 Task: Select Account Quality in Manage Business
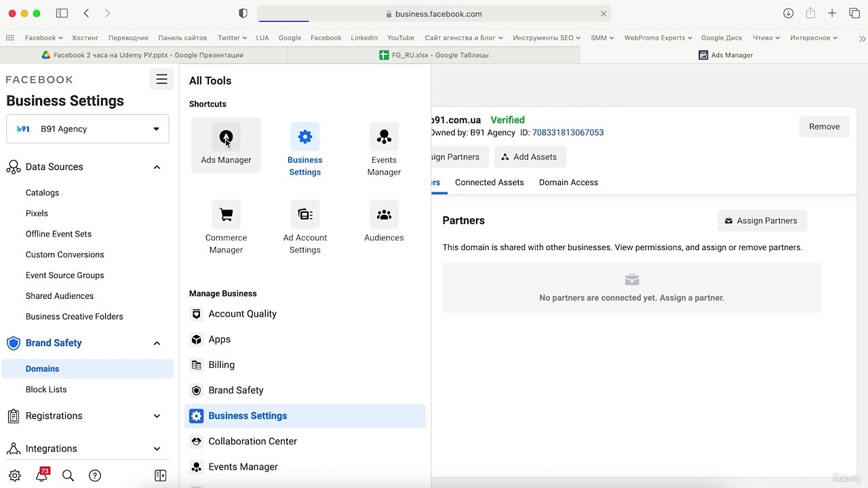242,314
